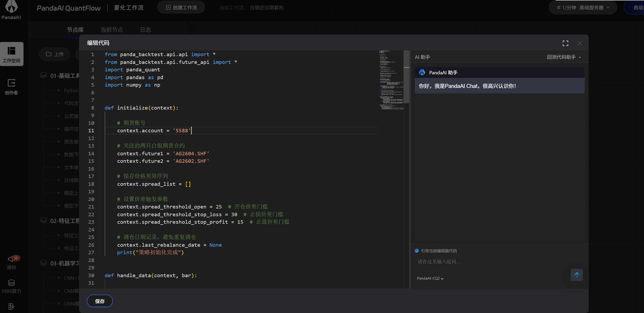Select the 报告展 node tree item

click(71, 142)
